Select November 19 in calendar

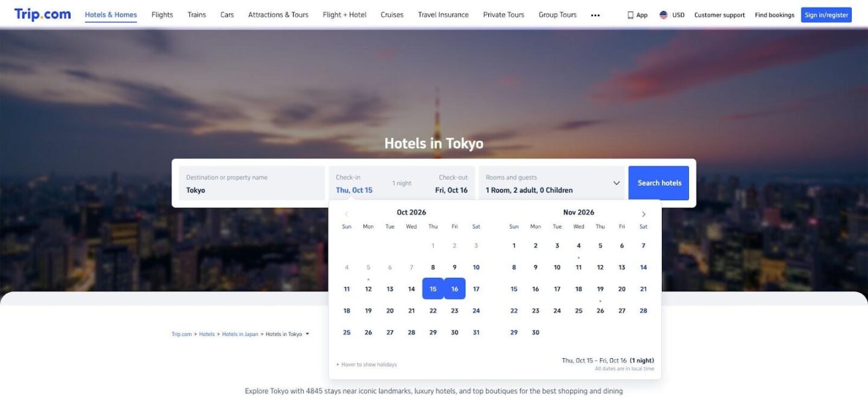click(600, 289)
